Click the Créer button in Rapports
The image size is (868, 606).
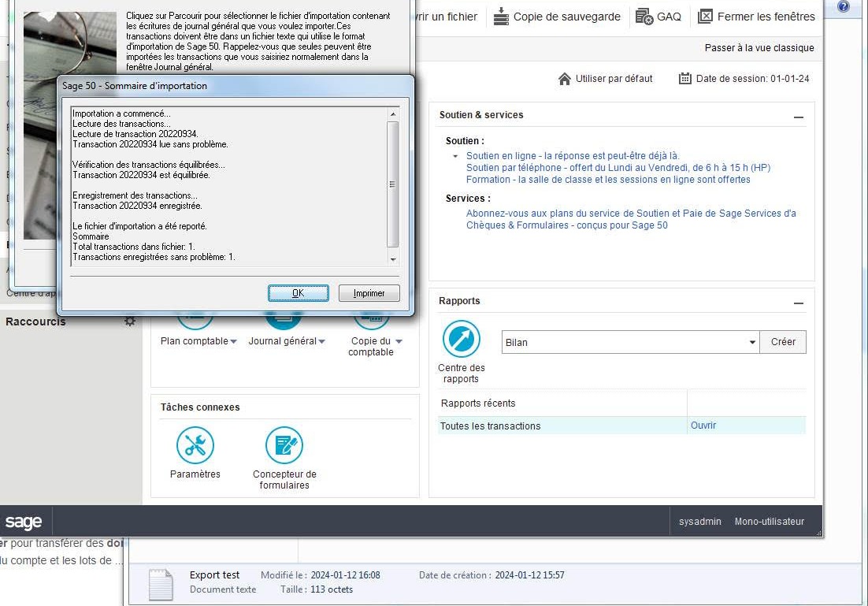(783, 342)
